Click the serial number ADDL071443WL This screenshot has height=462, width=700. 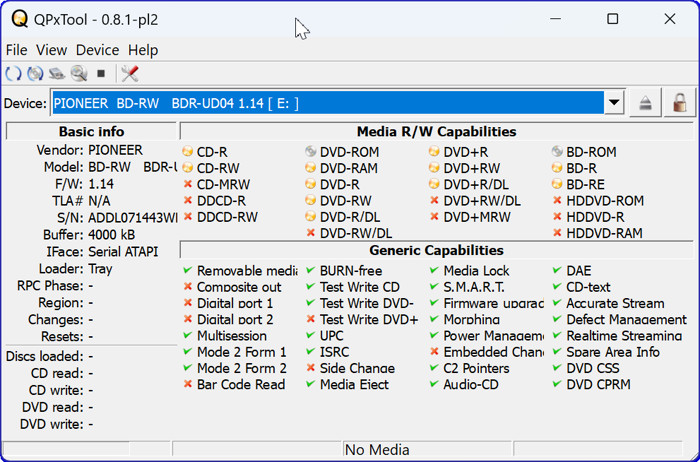click(132, 218)
